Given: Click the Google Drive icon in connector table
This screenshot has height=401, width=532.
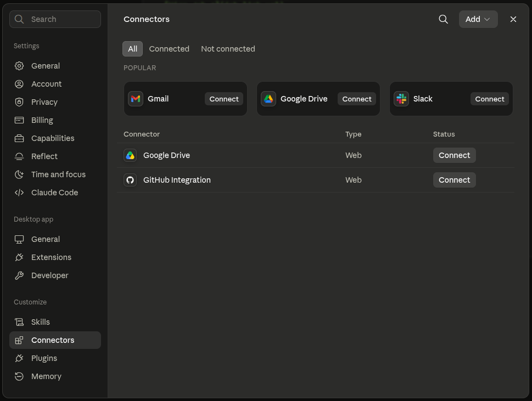Looking at the screenshot, I should [130, 155].
